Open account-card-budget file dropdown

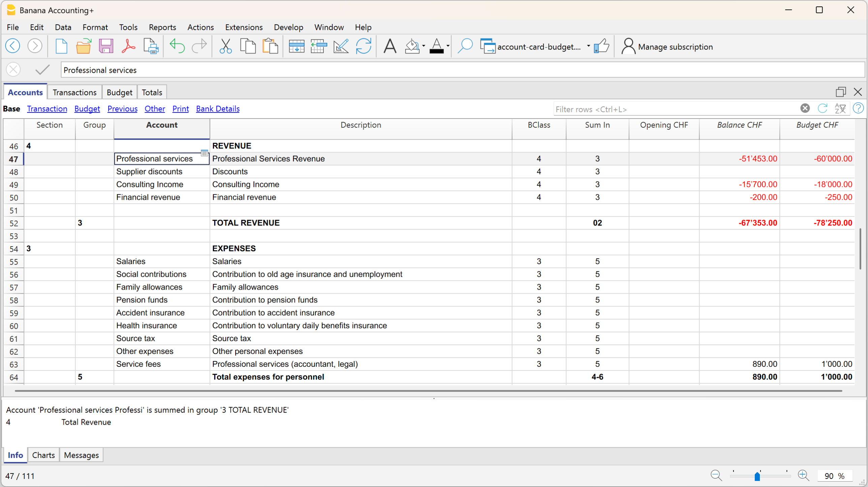588,46
